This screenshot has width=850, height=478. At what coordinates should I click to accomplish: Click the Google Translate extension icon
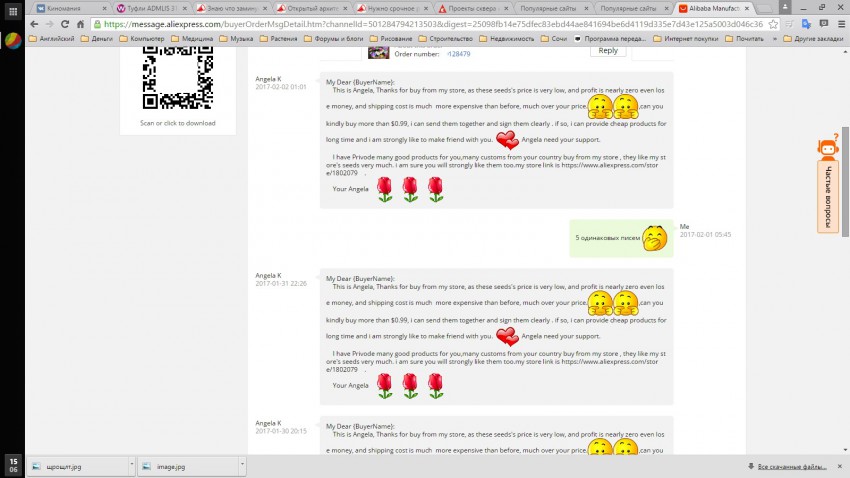[x=806, y=24]
